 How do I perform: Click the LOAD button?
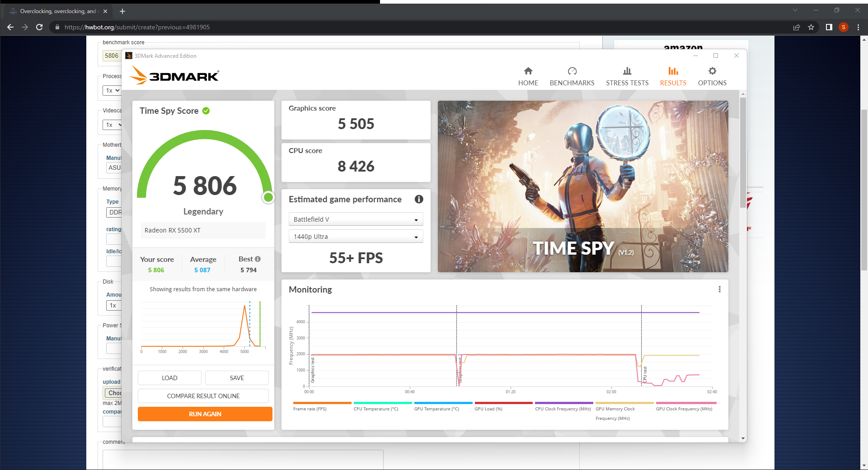169,378
